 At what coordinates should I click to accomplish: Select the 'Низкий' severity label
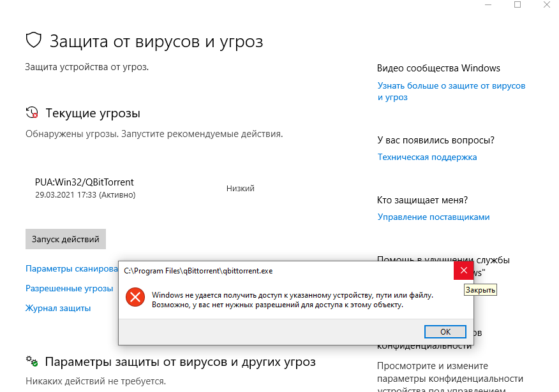tap(239, 188)
